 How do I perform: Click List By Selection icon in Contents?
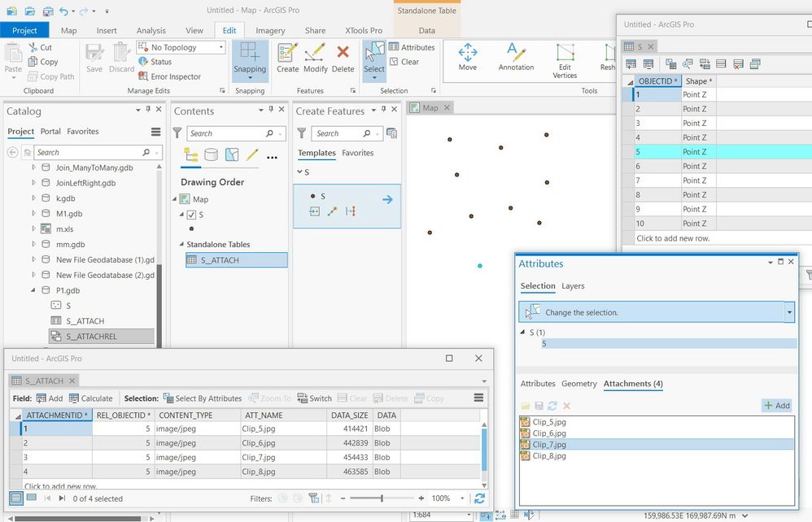pos(232,154)
